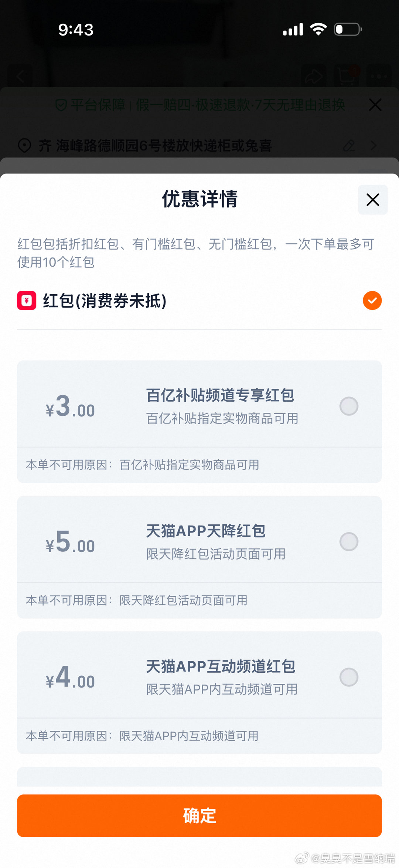
Task: Dismiss the 平台保障 banner with its X
Action: click(375, 105)
